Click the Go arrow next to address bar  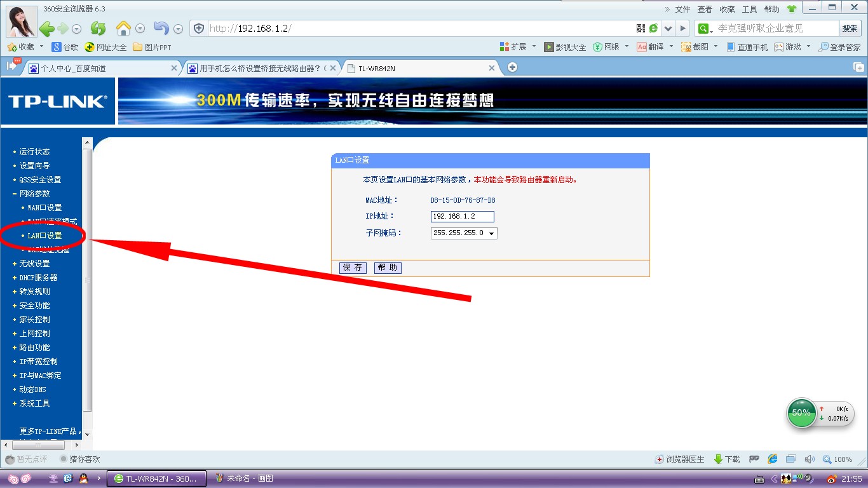click(x=683, y=29)
